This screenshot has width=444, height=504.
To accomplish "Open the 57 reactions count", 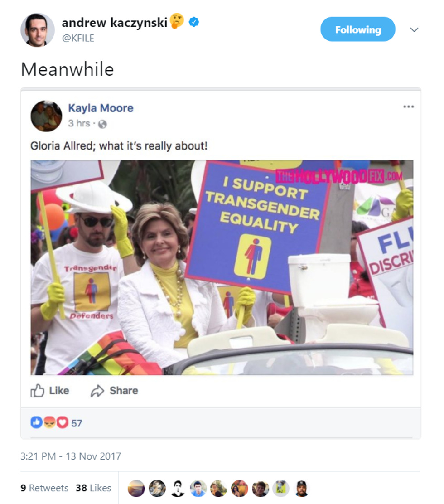I will [77, 423].
